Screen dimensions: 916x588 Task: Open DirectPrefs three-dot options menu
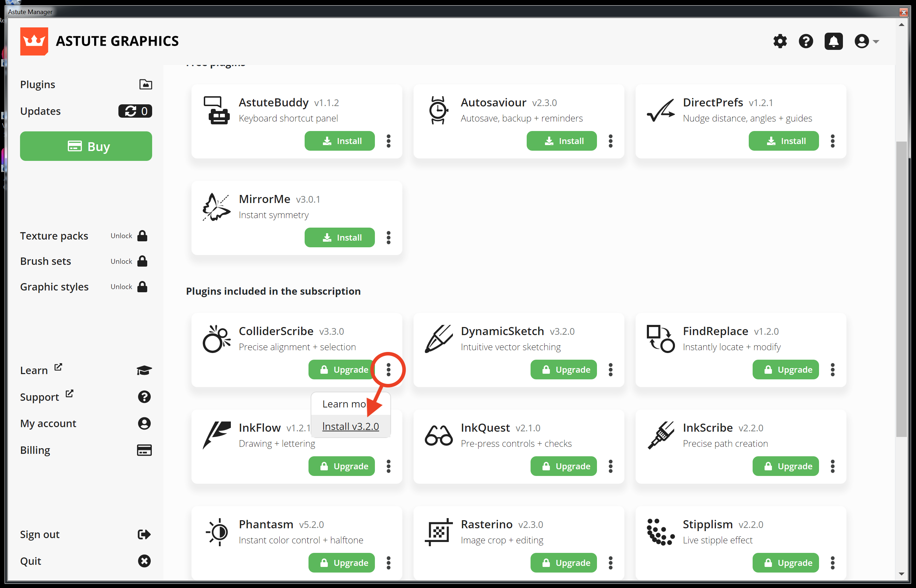coord(833,141)
